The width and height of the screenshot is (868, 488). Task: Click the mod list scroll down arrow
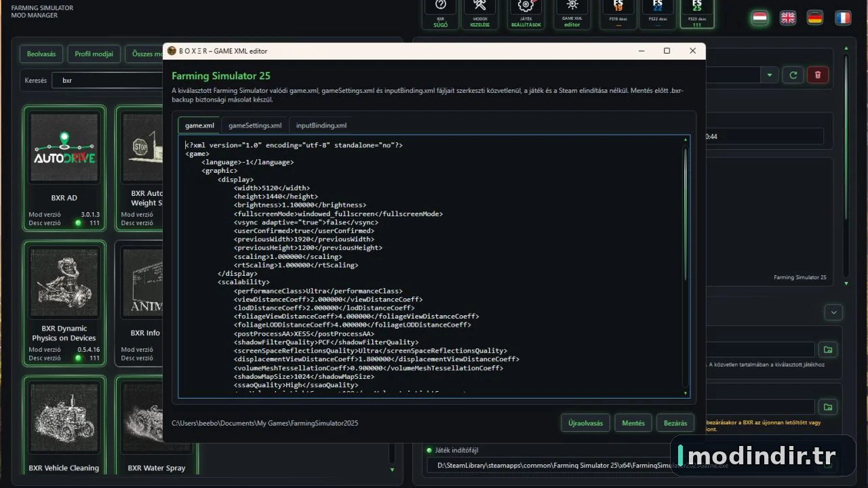tap(391, 469)
